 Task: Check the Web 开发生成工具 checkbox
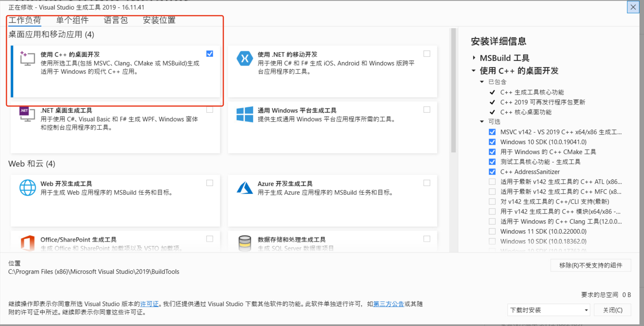(x=209, y=183)
